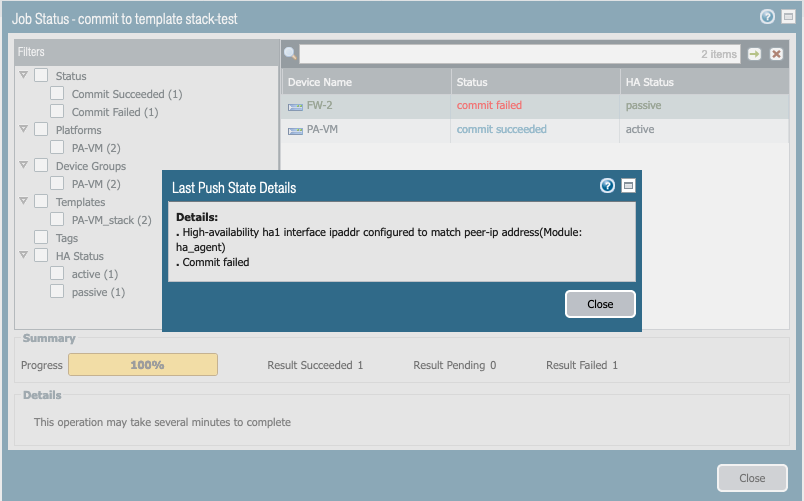Close the Job Status window button
Image resolution: width=804 pixels, height=501 pixels.
pyautogui.click(x=752, y=478)
